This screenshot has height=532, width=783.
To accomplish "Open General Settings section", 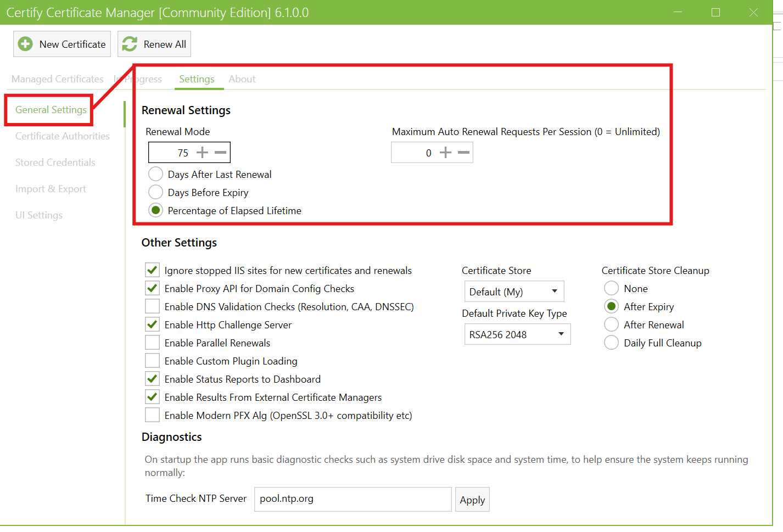I will tap(51, 110).
